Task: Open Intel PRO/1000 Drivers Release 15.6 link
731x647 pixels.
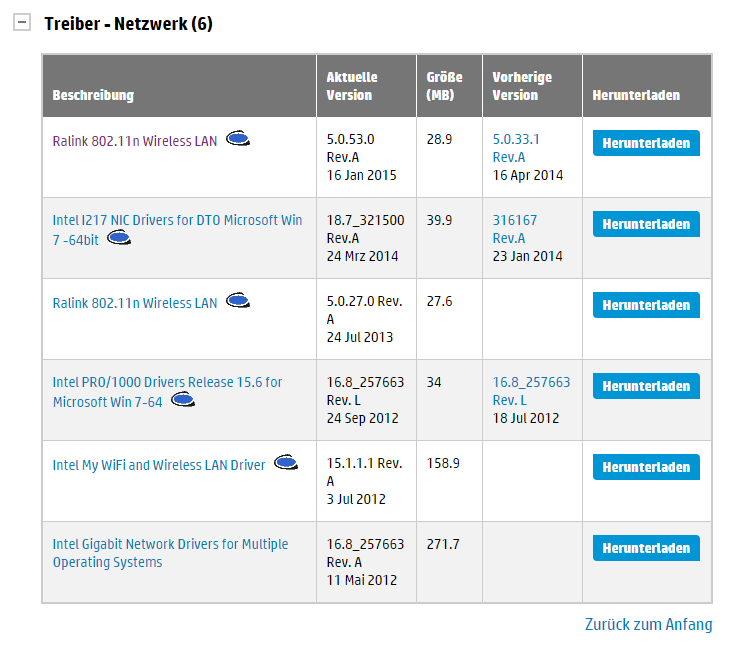Action: (167, 392)
